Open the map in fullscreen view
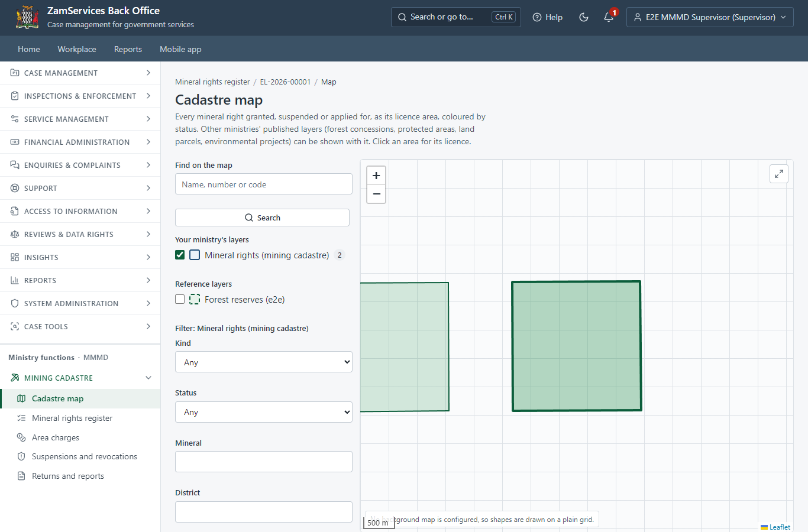Viewport: 808px width, 532px height. pos(779,174)
